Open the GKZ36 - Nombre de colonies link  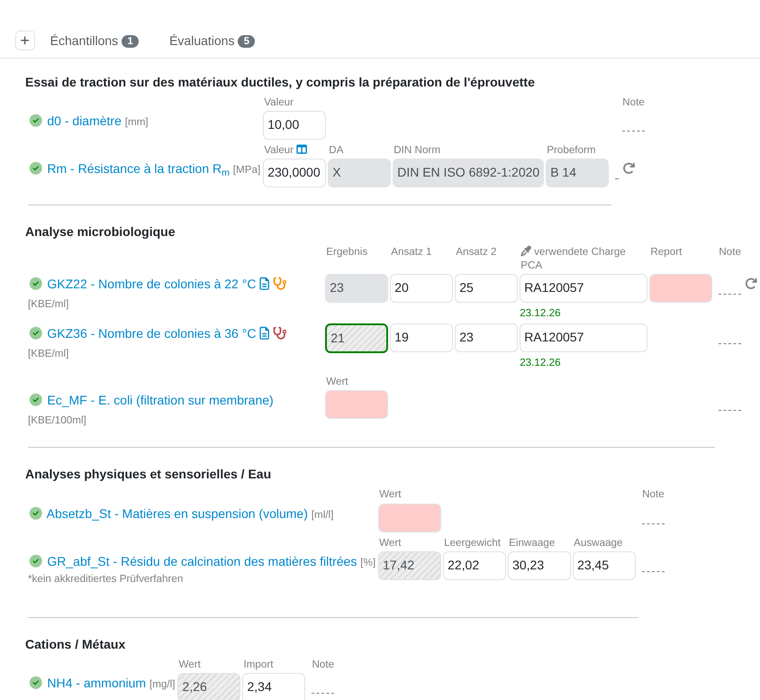click(151, 334)
